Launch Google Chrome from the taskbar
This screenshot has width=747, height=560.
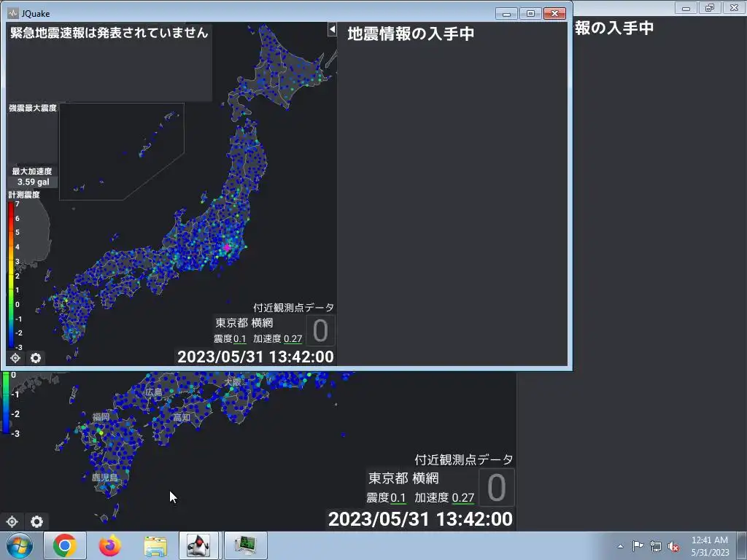[x=65, y=545]
